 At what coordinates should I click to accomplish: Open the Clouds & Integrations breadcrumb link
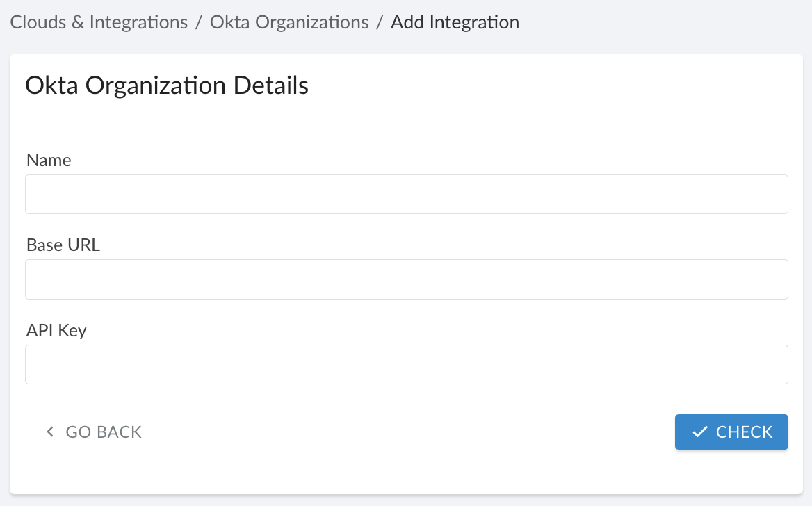point(98,22)
